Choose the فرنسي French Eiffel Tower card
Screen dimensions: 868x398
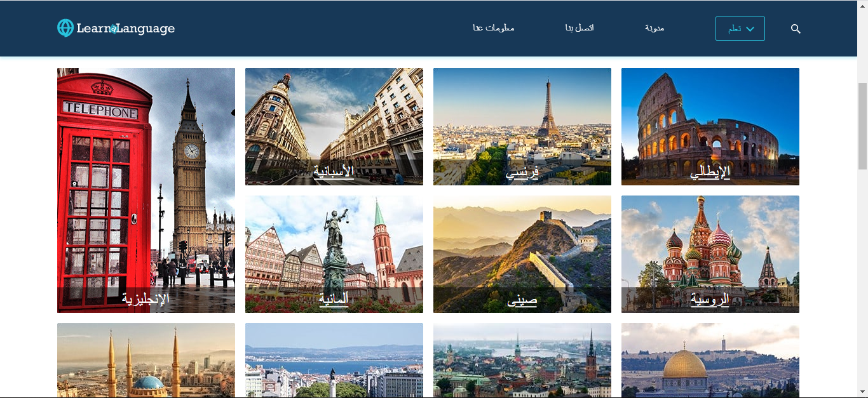[522, 126]
